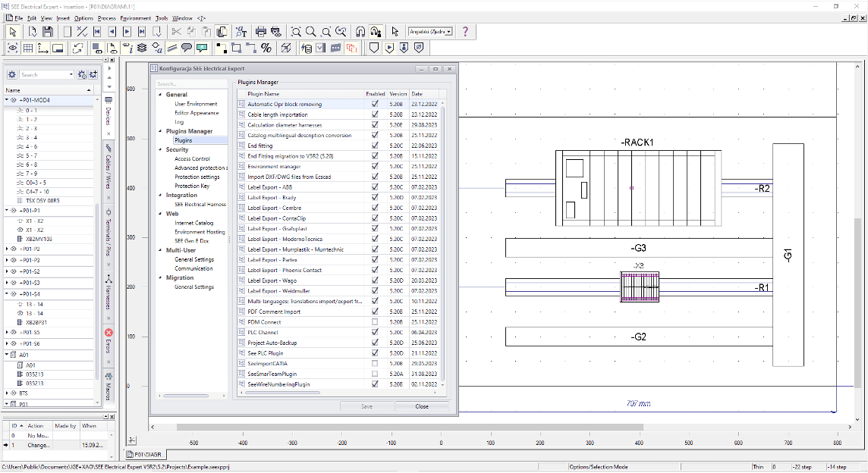Enable the PDM Connect plugin checkbox
Screen dimensions: 868x473
(x=374, y=321)
